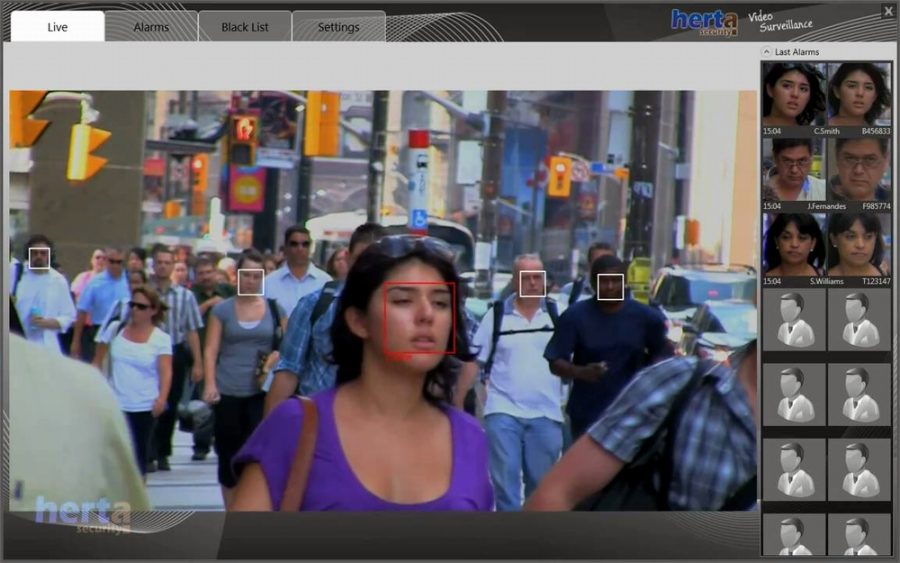Viewport: 900px width, 563px height.
Task: Switch to the Alarms tab
Action: point(151,27)
